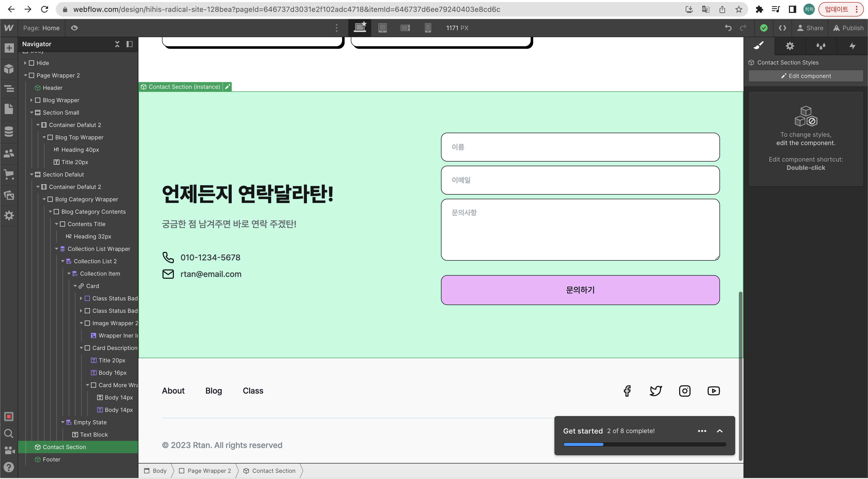The height and width of the screenshot is (479, 868).
Task: Open the Help question mark
Action: pyautogui.click(x=9, y=467)
